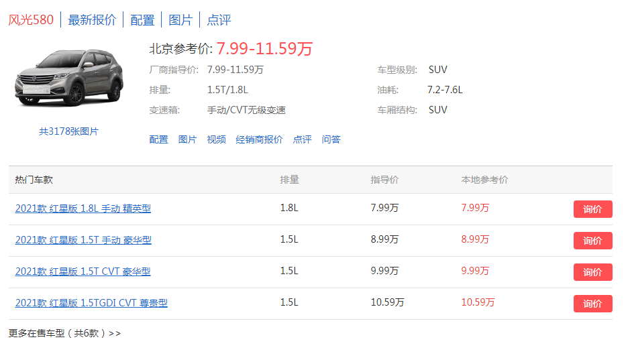Go to the 最新报价 tab
Image resolution: width=630 pixels, height=364 pixels.
click(x=92, y=19)
